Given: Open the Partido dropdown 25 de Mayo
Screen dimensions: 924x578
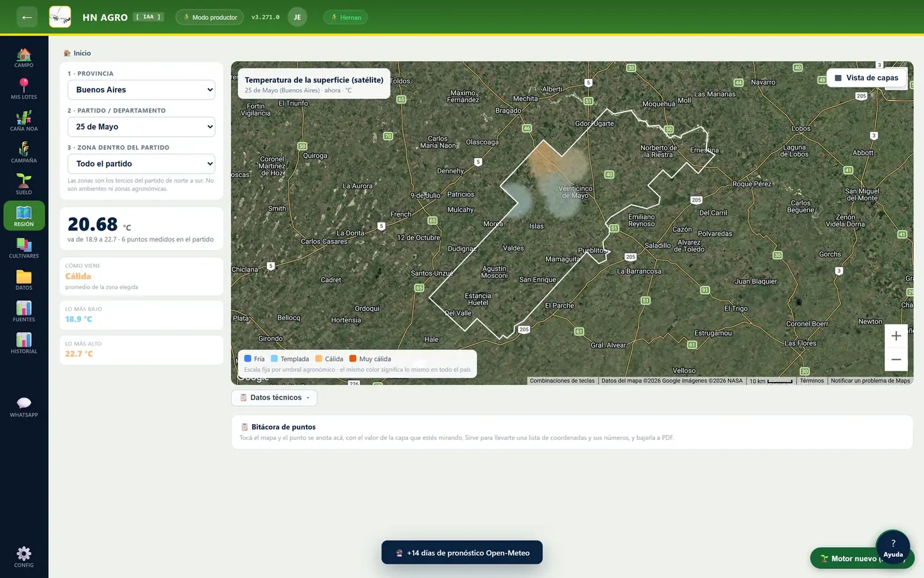Looking at the screenshot, I should [141, 127].
